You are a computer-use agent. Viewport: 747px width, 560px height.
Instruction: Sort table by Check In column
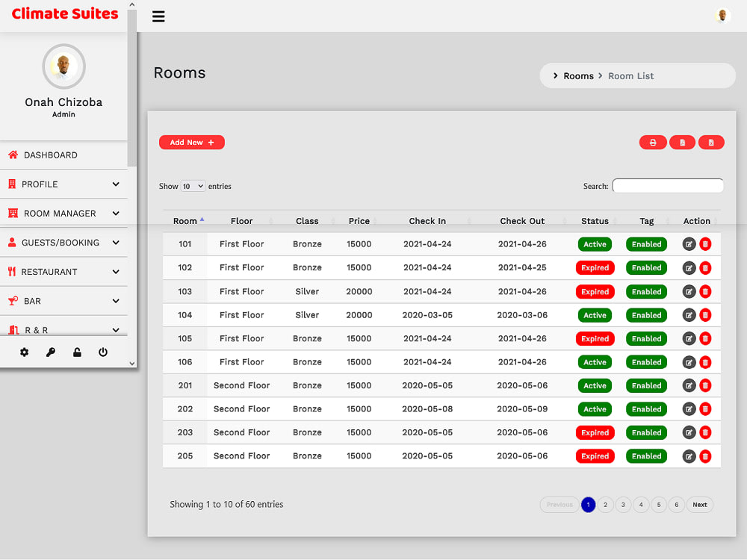pyautogui.click(x=427, y=221)
